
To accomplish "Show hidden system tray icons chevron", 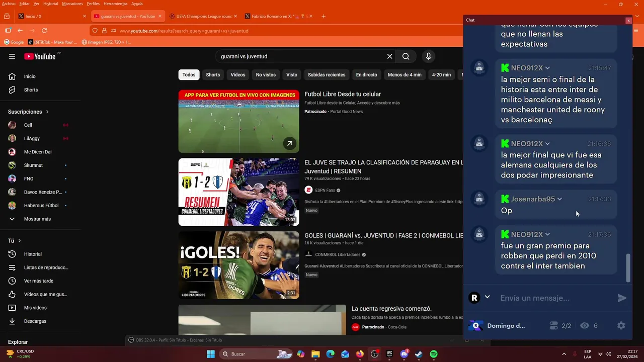I will pyautogui.click(x=563, y=354).
